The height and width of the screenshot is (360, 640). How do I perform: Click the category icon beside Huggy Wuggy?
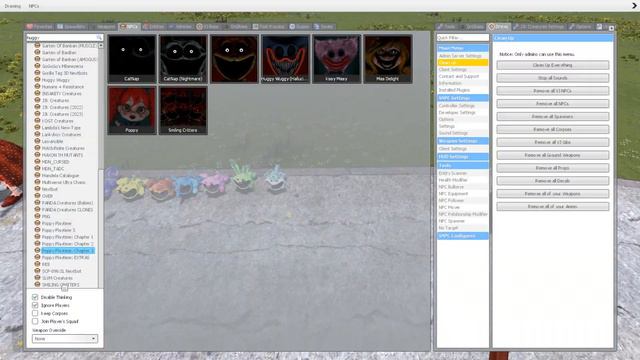pyautogui.click(x=37, y=80)
